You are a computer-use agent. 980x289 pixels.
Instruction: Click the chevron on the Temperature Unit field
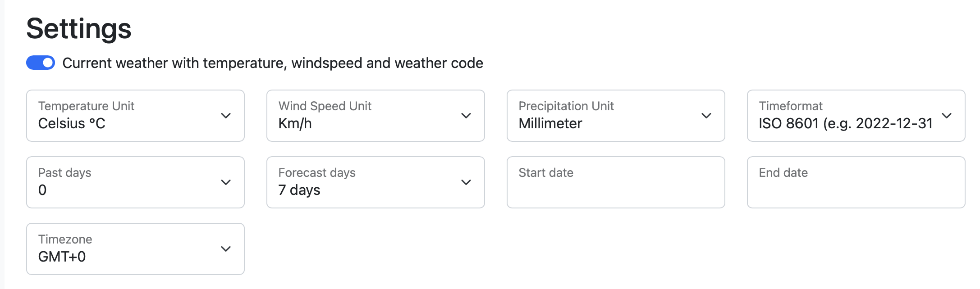[226, 116]
